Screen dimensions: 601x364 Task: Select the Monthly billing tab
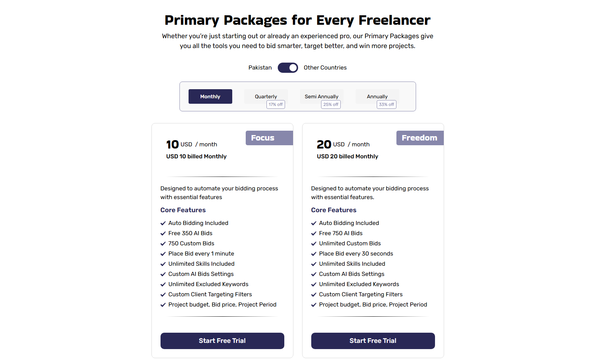(210, 96)
